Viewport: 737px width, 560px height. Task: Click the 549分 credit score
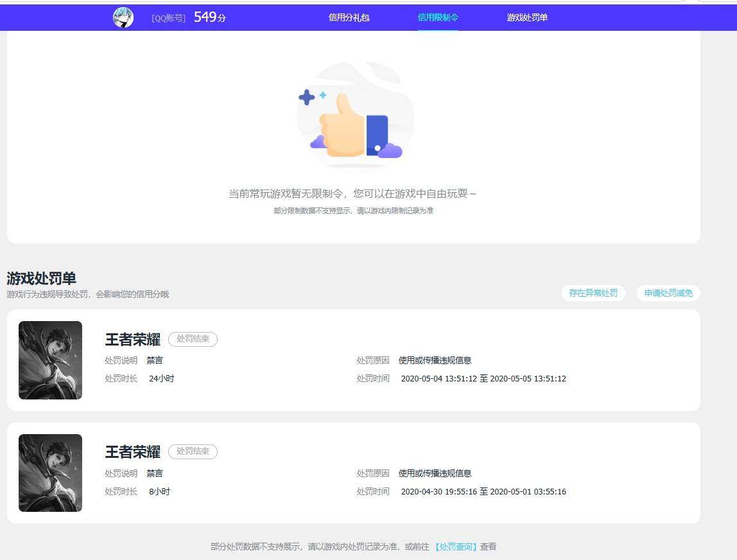(x=210, y=17)
